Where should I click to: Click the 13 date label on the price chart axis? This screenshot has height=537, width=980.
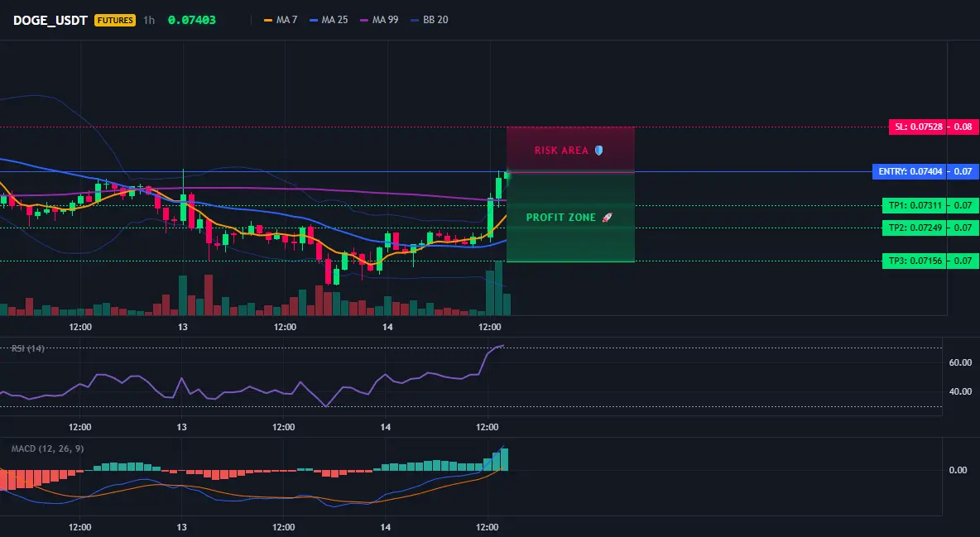pos(182,327)
